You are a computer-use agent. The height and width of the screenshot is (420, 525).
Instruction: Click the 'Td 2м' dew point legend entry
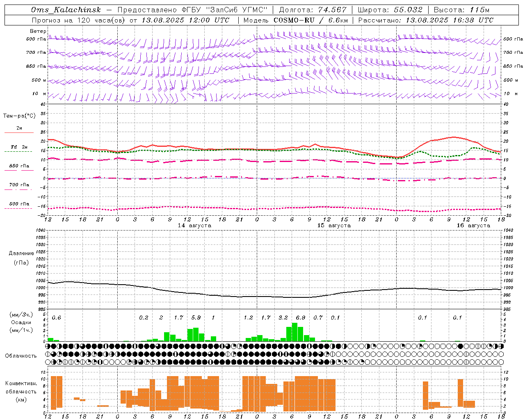(x=19, y=147)
